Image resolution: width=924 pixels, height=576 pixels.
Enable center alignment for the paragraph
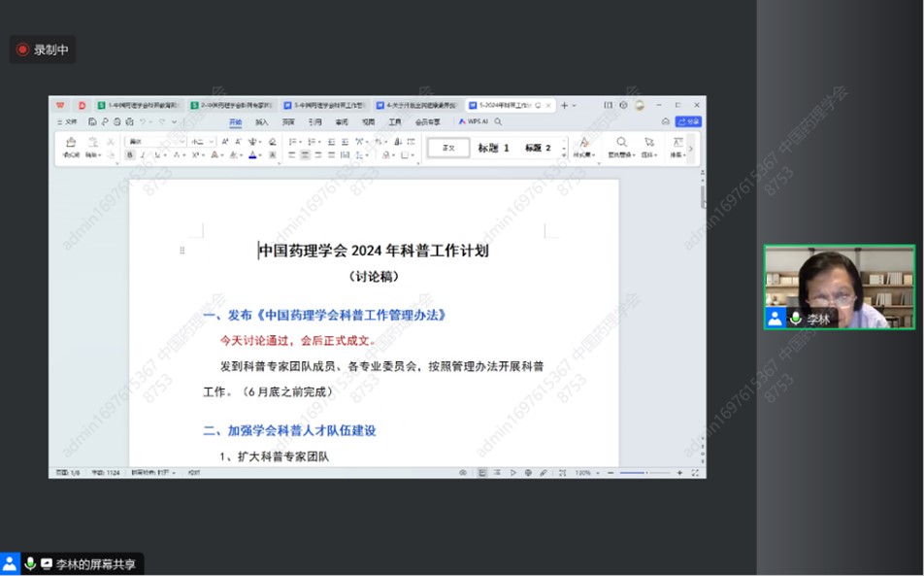pyautogui.click(x=305, y=154)
